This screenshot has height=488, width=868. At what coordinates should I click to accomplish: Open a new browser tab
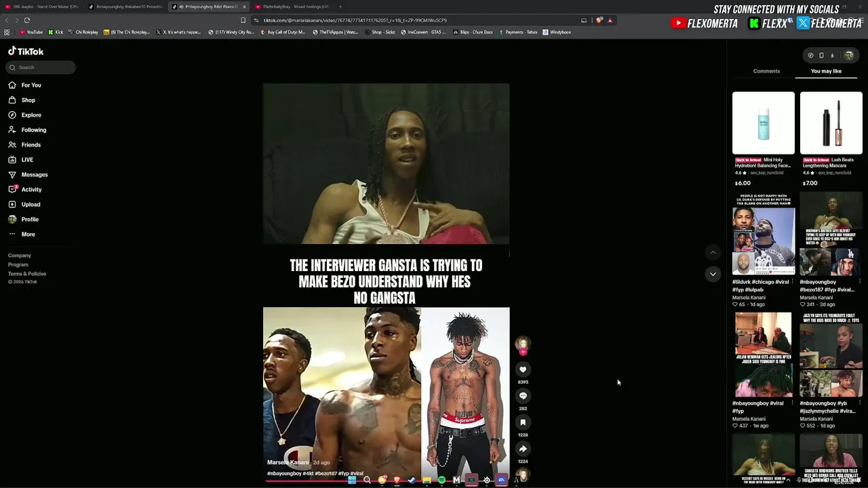(340, 7)
